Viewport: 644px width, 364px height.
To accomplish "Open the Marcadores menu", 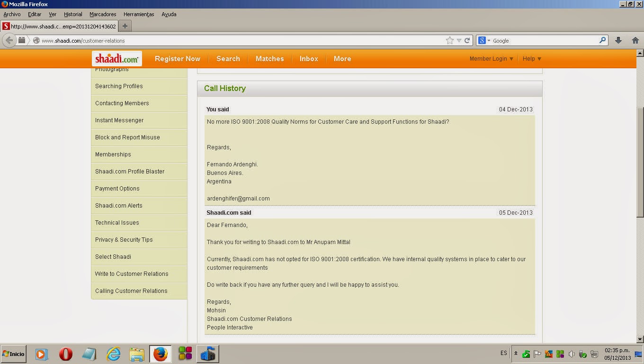I will pyautogui.click(x=103, y=14).
